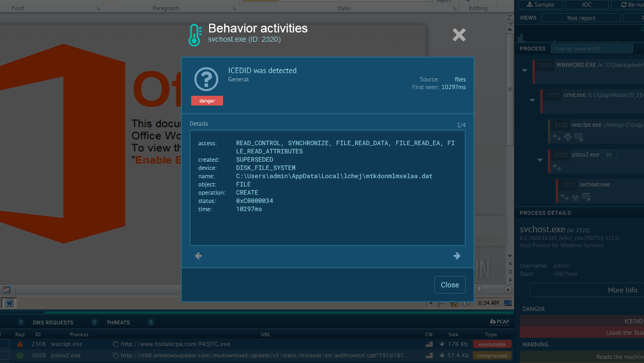Focus the Filter by name or PID field
644x363 pixels.
coord(591,48)
